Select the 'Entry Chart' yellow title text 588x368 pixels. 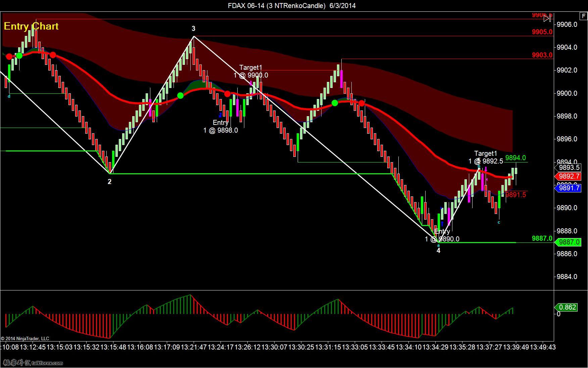31,26
